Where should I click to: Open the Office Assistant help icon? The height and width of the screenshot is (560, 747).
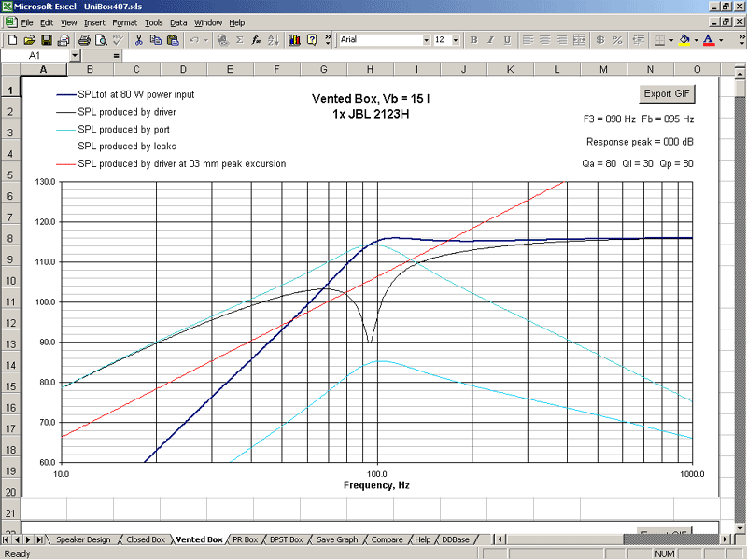click(x=312, y=40)
